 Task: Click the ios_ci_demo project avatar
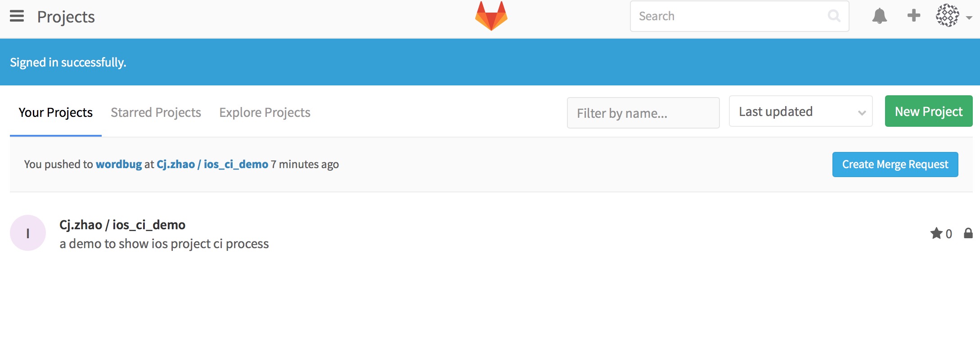click(28, 232)
